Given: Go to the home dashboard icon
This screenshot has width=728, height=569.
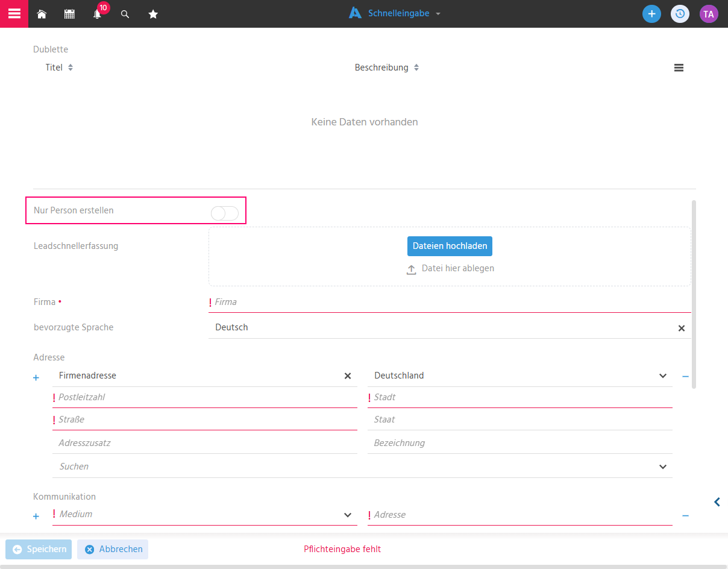Looking at the screenshot, I should (42, 14).
